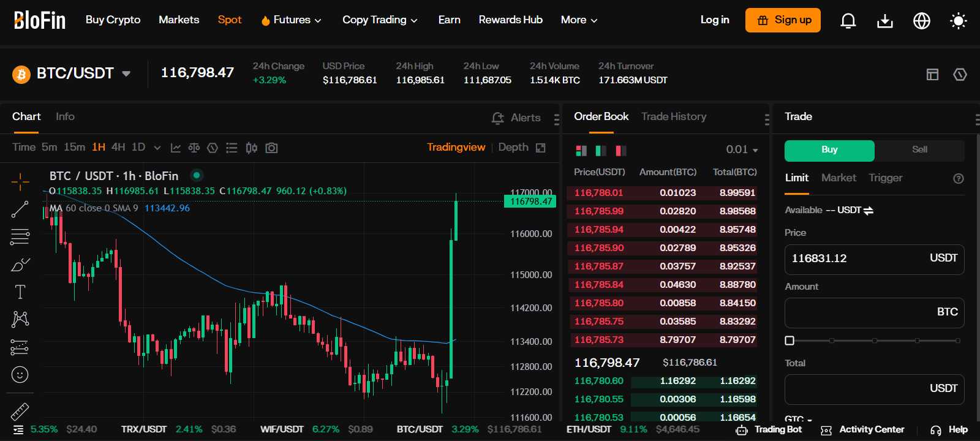Open the Futures dropdown menu
The height and width of the screenshot is (441, 980).
click(x=291, y=20)
